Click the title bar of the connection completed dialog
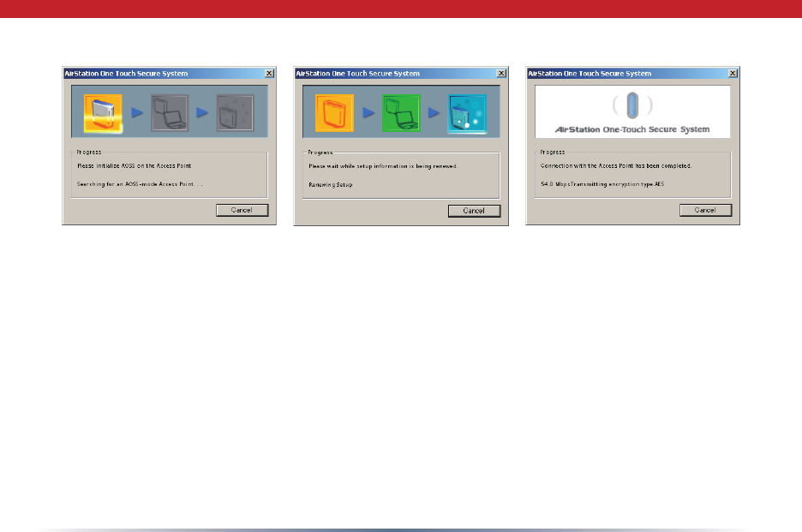The width and height of the screenshot is (802, 532). point(632,74)
